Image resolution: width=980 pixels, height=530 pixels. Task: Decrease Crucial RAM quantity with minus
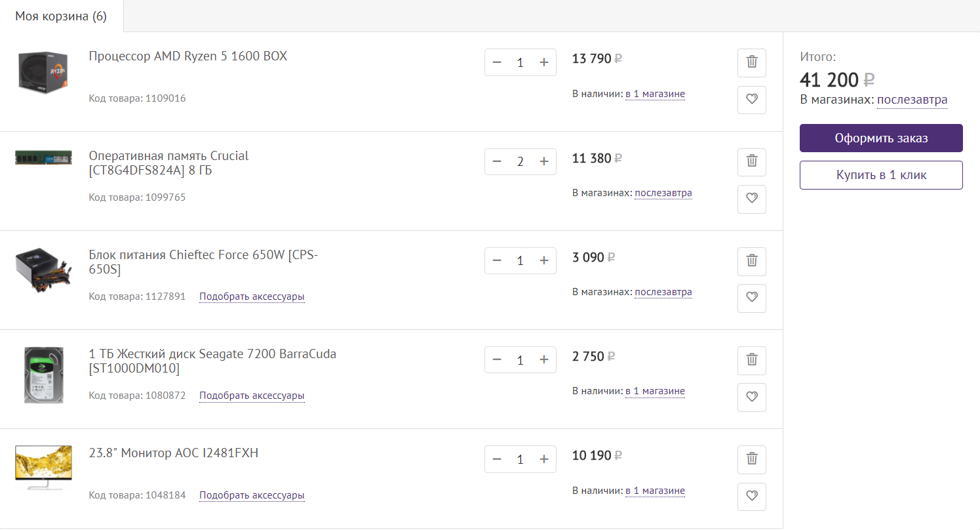point(497,161)
